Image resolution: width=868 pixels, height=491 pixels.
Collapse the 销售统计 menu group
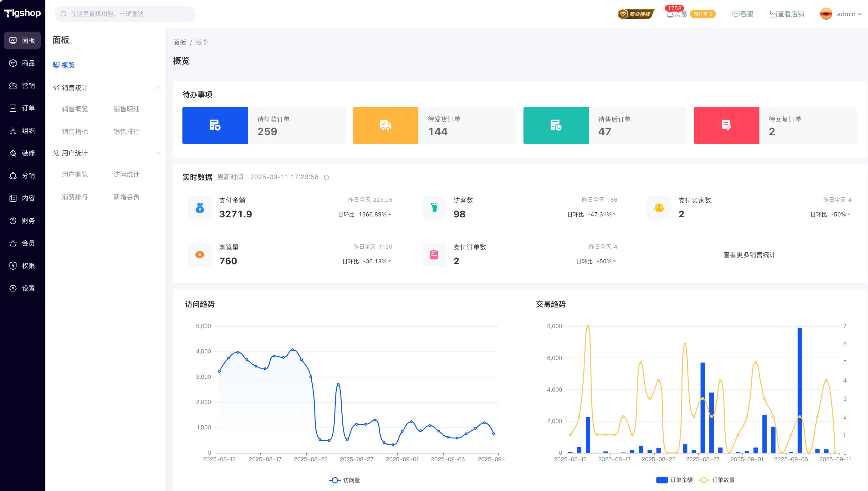pyautogui.click(x=158, y=88)
